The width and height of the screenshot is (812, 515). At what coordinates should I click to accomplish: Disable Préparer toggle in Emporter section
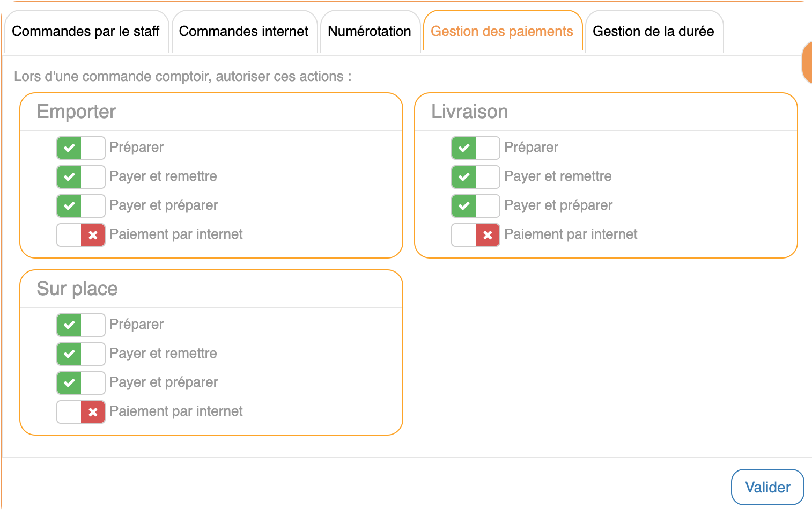click(81, 148)
